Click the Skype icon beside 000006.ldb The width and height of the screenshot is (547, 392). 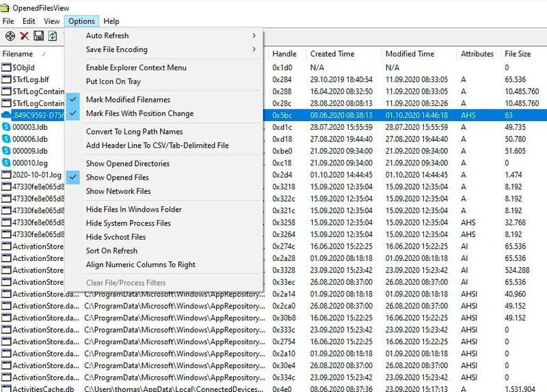click(6, 139)
